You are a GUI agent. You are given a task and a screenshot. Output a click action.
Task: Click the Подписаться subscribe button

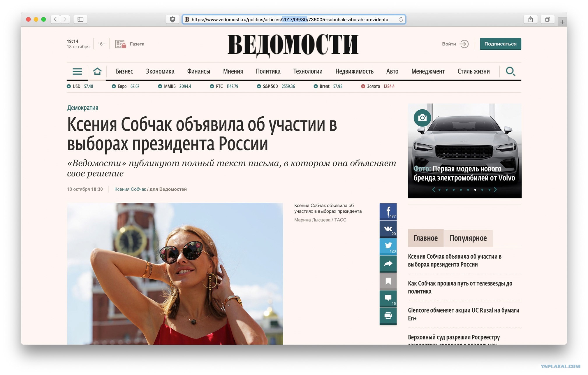pyautogui.click(x=500, y=44)
